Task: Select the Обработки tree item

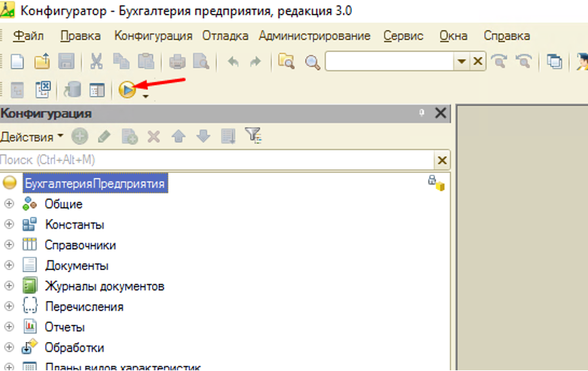Action: click(75, 348)
